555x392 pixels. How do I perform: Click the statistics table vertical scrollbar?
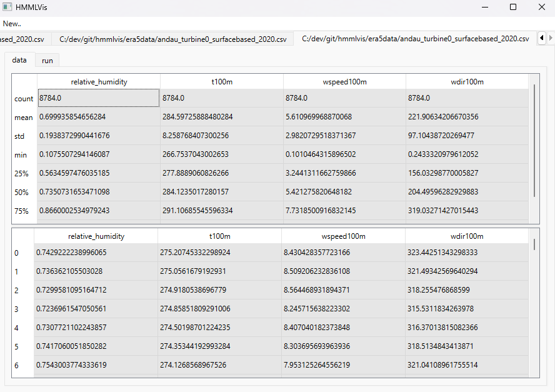point(534,141)
